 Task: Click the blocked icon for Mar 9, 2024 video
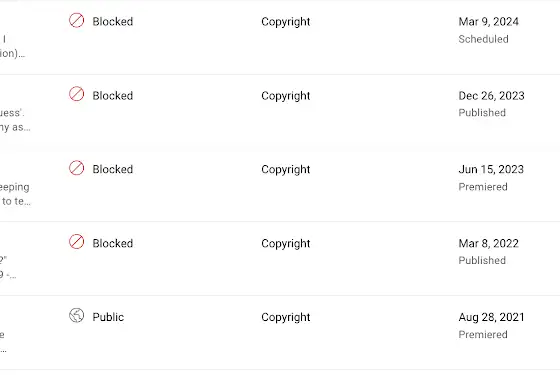point(76,20)
